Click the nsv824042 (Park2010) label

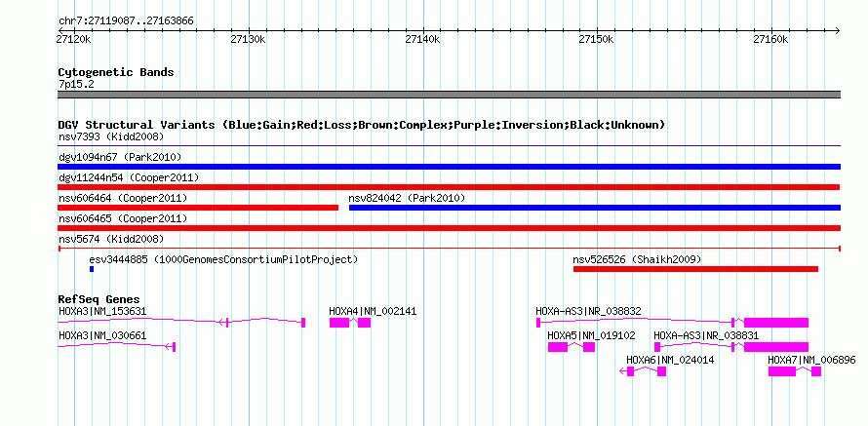[407, 198]
